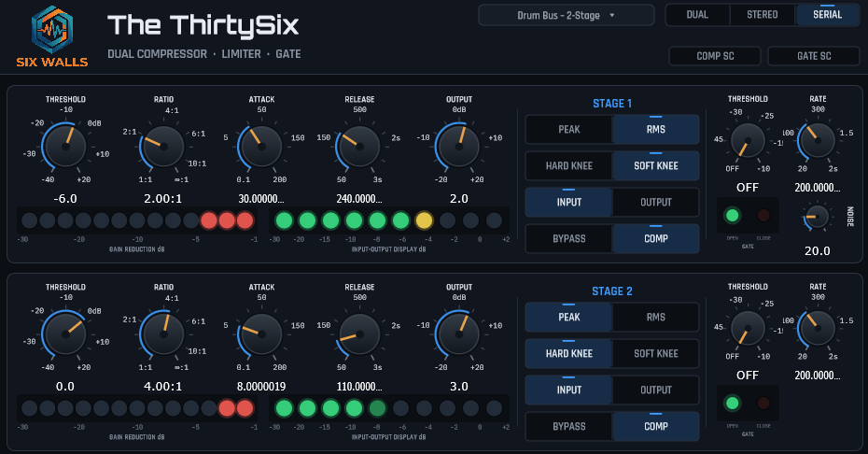Click Stage 2 compressor Threshold knob
The image size is (868, 454).
(x=65, y=334)
